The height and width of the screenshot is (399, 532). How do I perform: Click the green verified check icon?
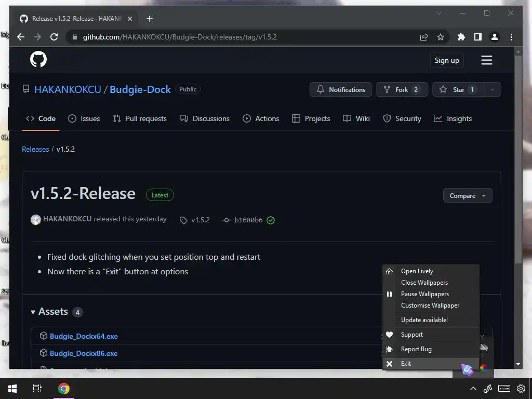click(x=271, y=220)
